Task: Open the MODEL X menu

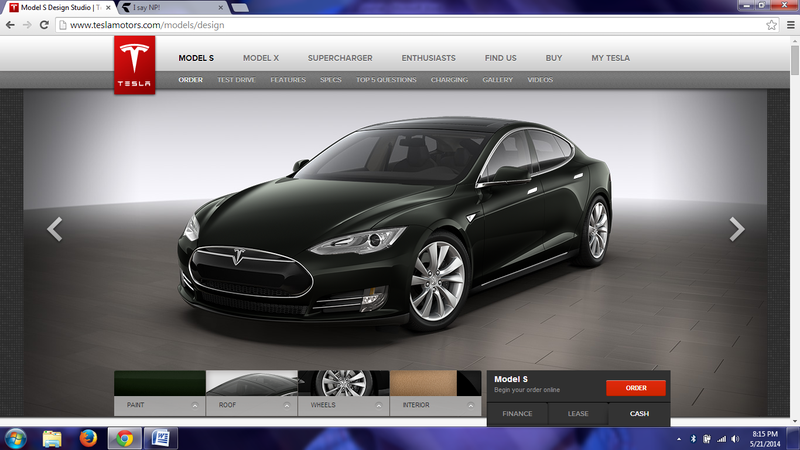Action: point(261,58)
